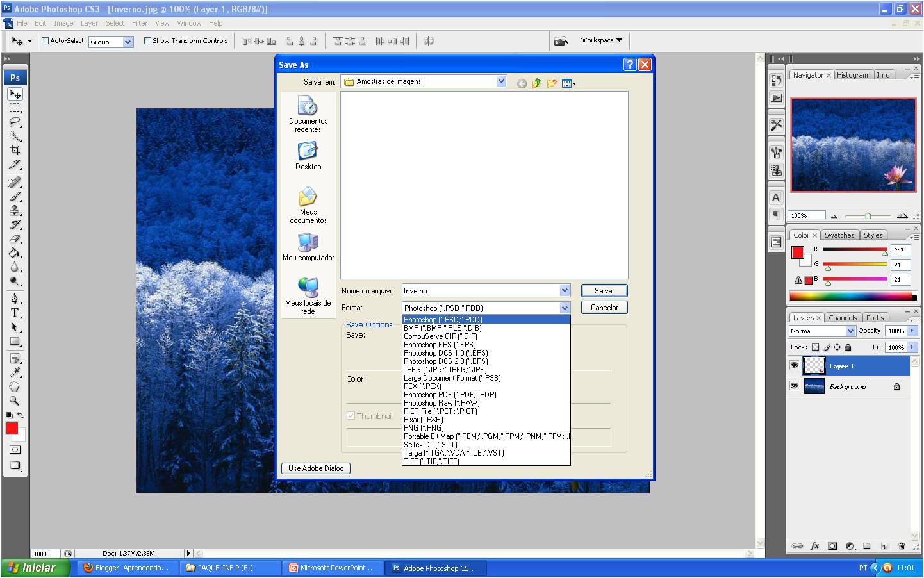Enable the Auto-Select checkbox

(x=44, y=40)
